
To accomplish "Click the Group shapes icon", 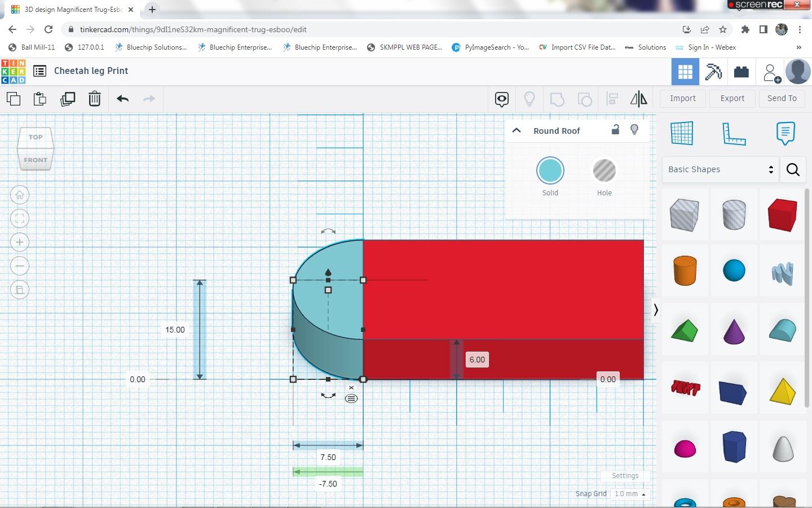I will coord(557,99).
